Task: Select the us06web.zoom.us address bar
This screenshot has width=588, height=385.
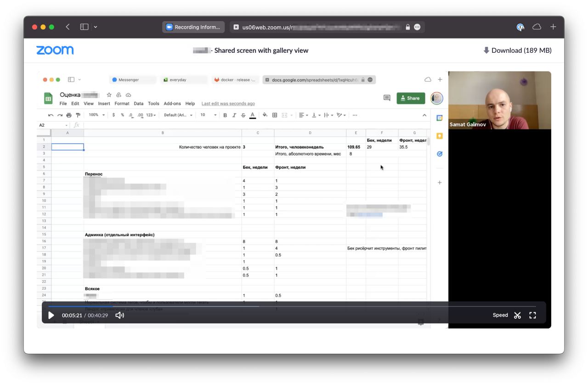Action: (x=327, y=27)
